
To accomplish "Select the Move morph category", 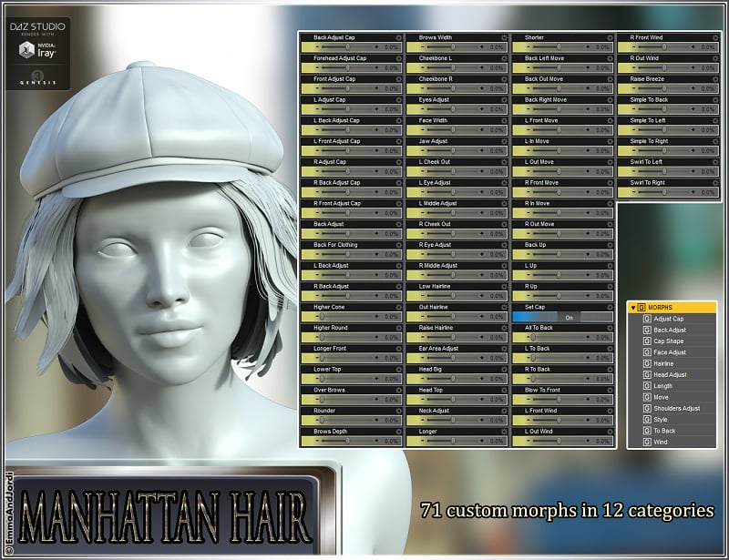I will [x=662, y=397].
